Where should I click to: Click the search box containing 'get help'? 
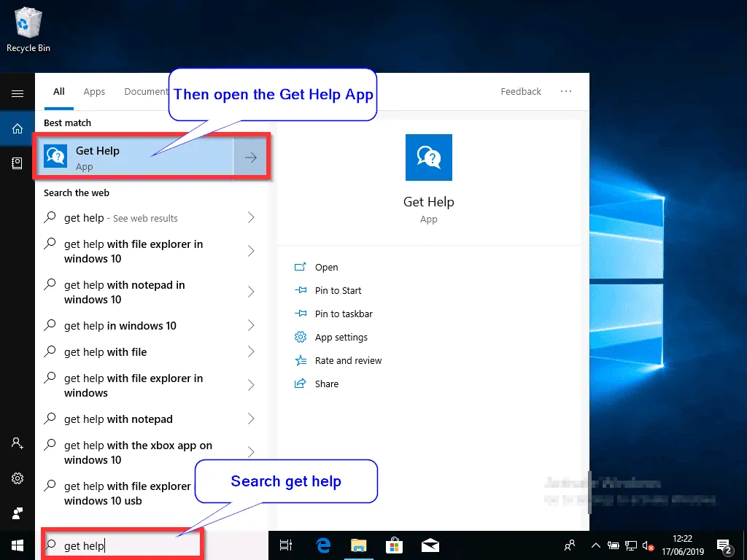[122, 545]
